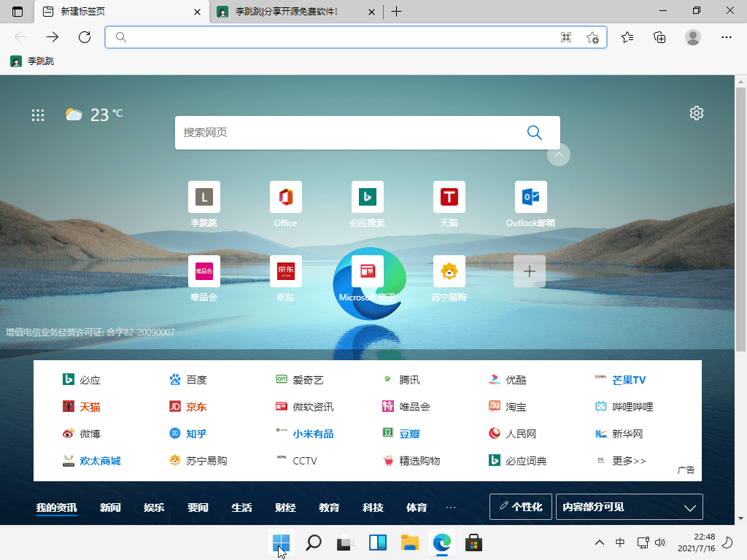
Task: Click the QR code icon in the address bar
Action: click(x=566, y=38)
